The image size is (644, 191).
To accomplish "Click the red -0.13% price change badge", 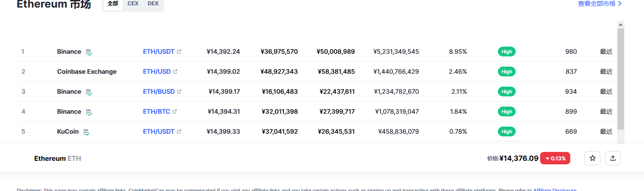I will [x=555, y=158].
